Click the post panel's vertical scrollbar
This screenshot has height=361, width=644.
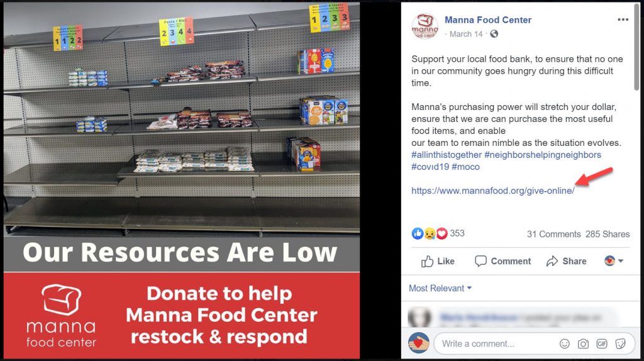[x=636, y=47]
